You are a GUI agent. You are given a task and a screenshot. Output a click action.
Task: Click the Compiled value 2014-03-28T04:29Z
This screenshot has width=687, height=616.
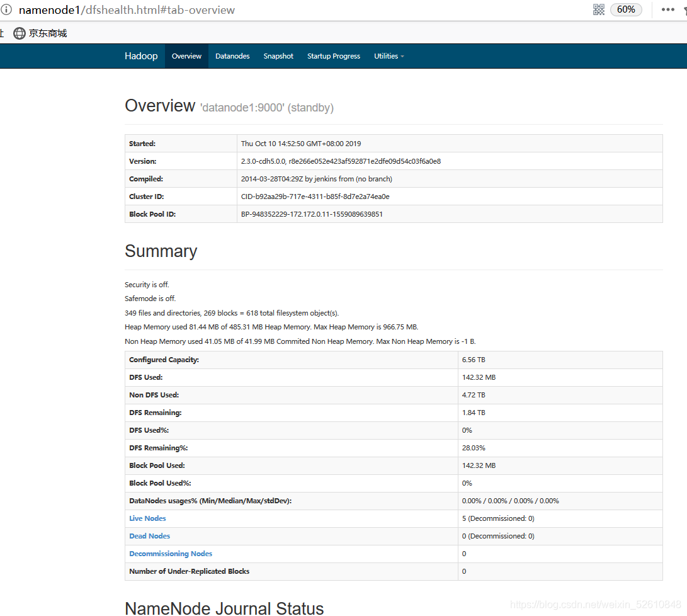316,179
